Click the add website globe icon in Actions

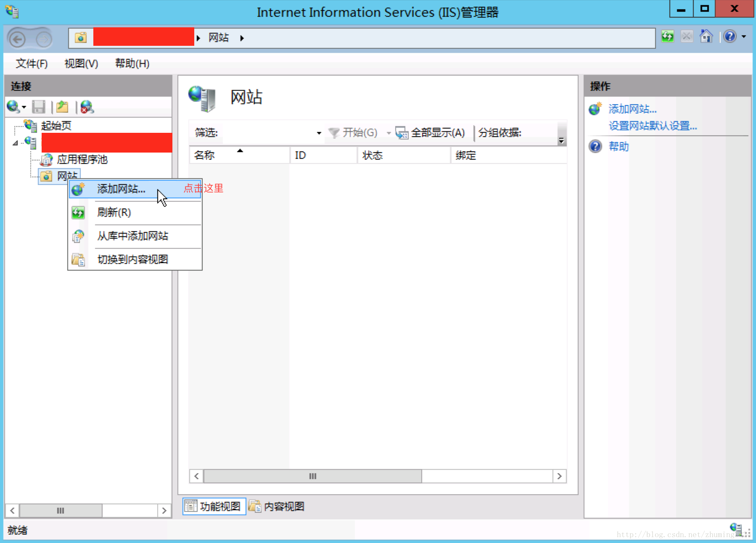pyautogui.click(x=595, y=109)
